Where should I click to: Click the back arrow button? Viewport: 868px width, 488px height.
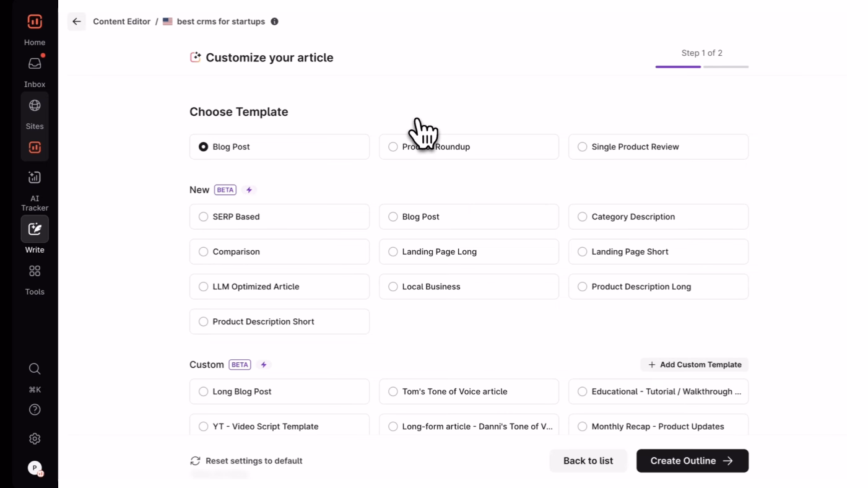[x=77, y=22]
